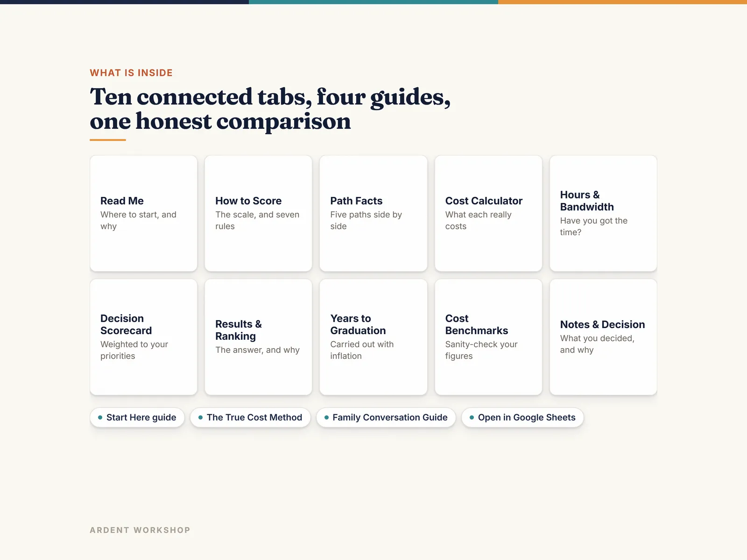This screenshot has width=747, height=560.
Task: Open the Hours & Bandwidth card
Action: click(603, 213)
